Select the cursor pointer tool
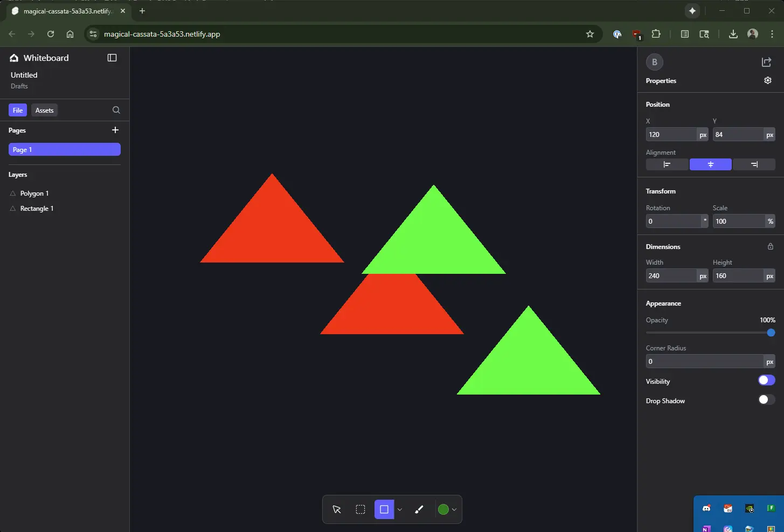 [337, 509]
